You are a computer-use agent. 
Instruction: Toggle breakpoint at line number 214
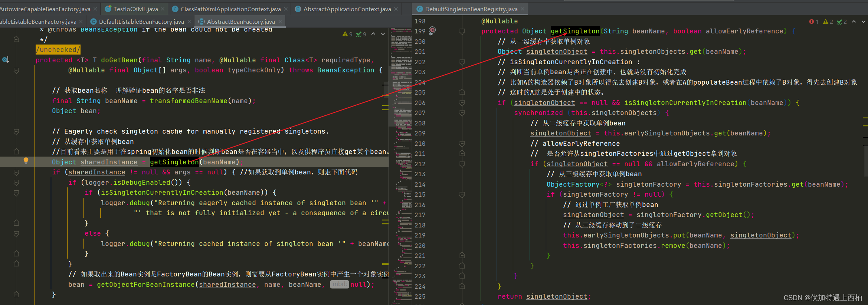420,184
